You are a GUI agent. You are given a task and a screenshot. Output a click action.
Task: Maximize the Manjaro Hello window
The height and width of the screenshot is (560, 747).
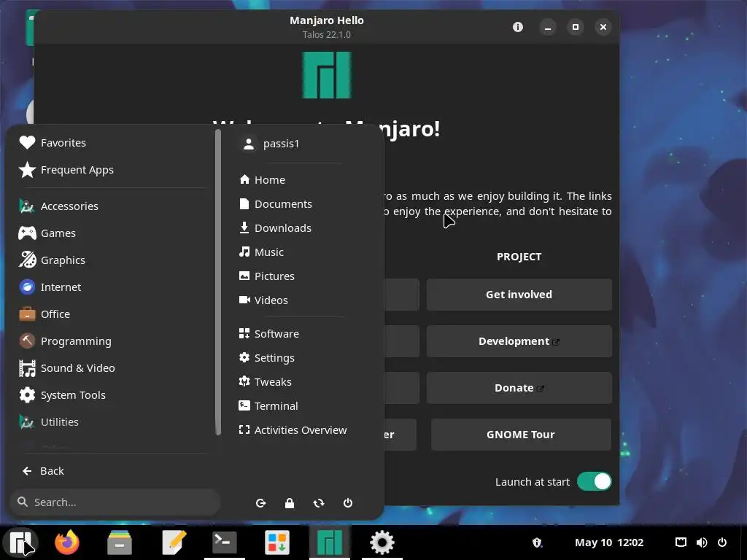pyautogui.click(x=576, y=27)
